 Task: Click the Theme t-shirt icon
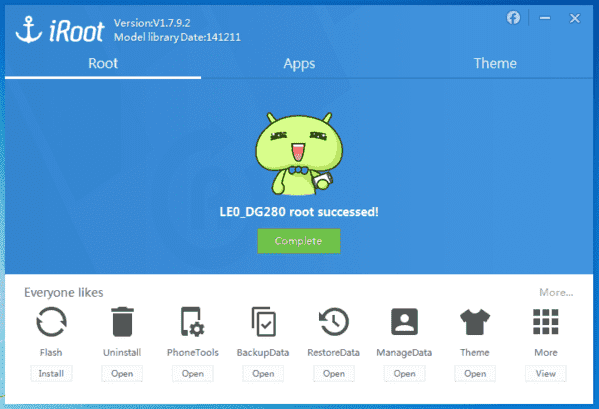[475, 322]
